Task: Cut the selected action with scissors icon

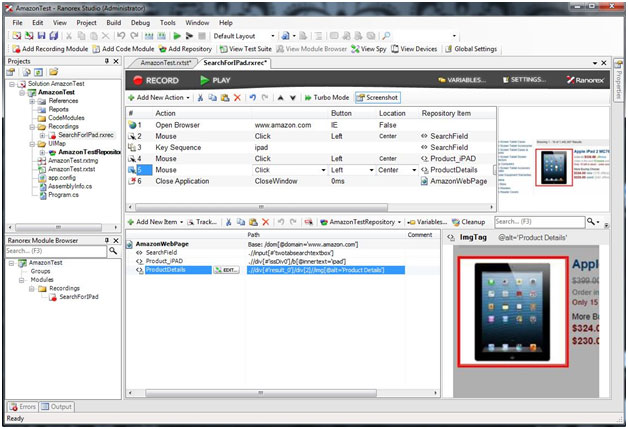Action: [x=200, y=97]
